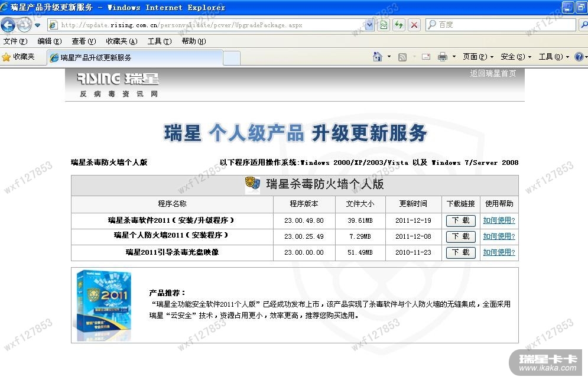Download 瑞星个人防火墙2011 installer

pyautogui.click(x=460, y=236)
